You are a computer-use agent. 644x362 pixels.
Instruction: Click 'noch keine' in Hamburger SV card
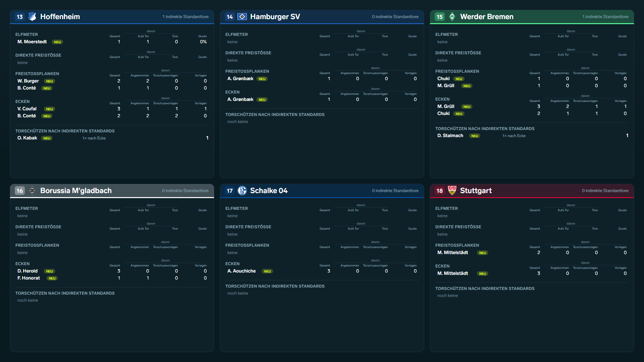[237, 122]
